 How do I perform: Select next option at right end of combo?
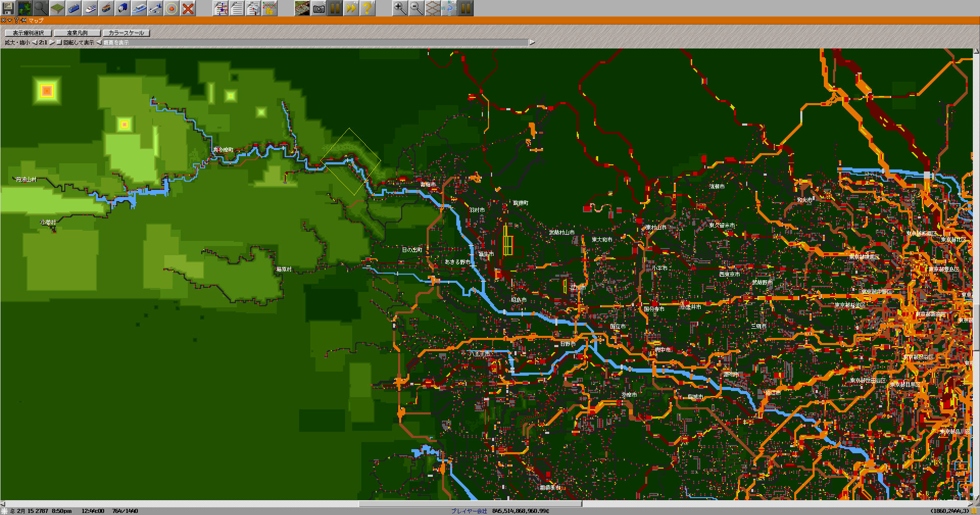(532, 42)
